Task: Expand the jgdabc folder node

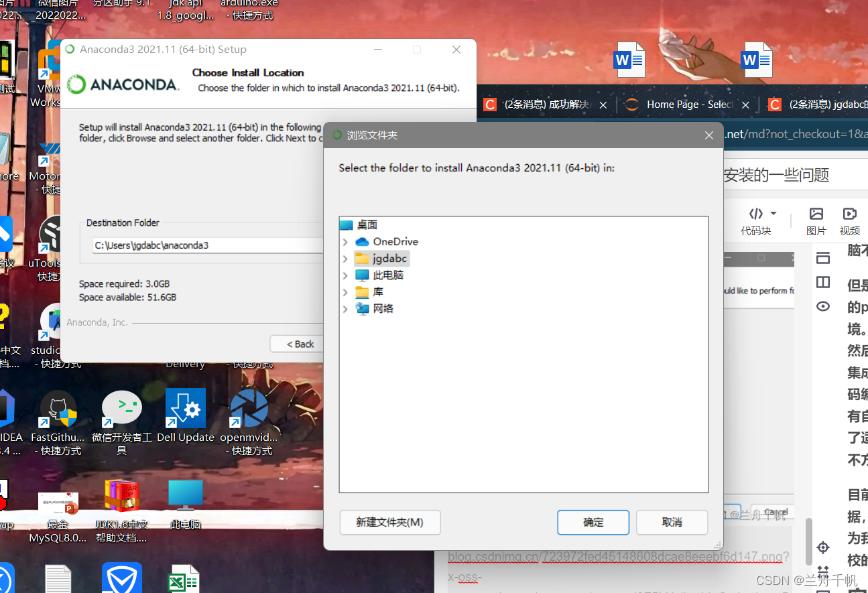Action: [345, 259]
